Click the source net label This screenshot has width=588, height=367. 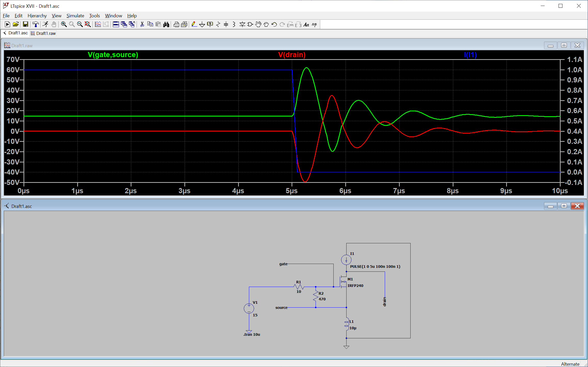point(281,308)
